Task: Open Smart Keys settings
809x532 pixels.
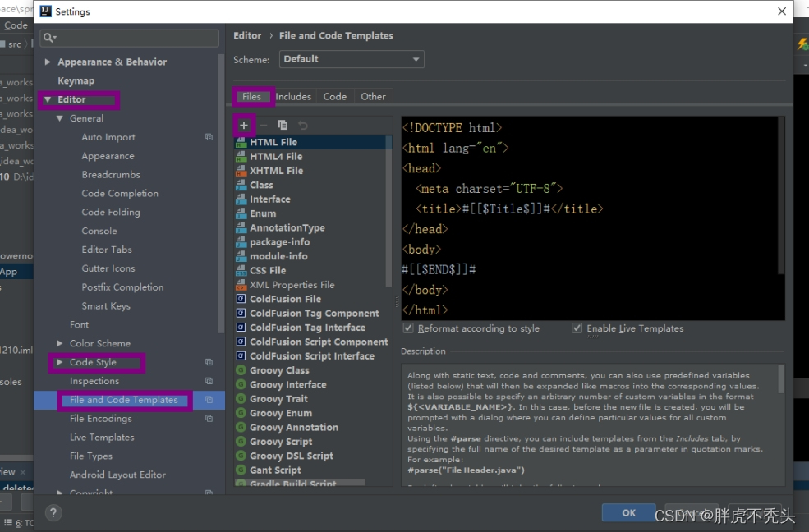Action: (106, 306)
